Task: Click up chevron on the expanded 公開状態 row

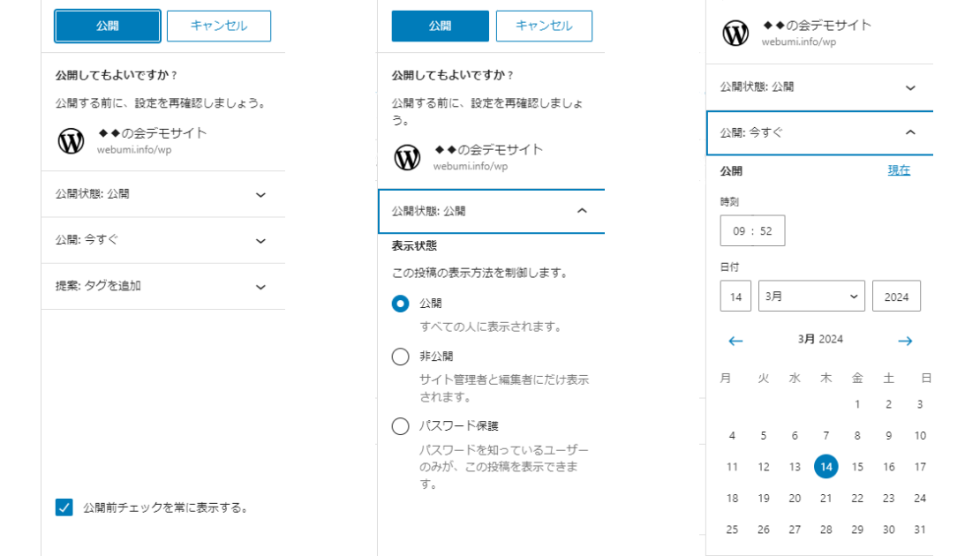Action: tap(581, 211)
